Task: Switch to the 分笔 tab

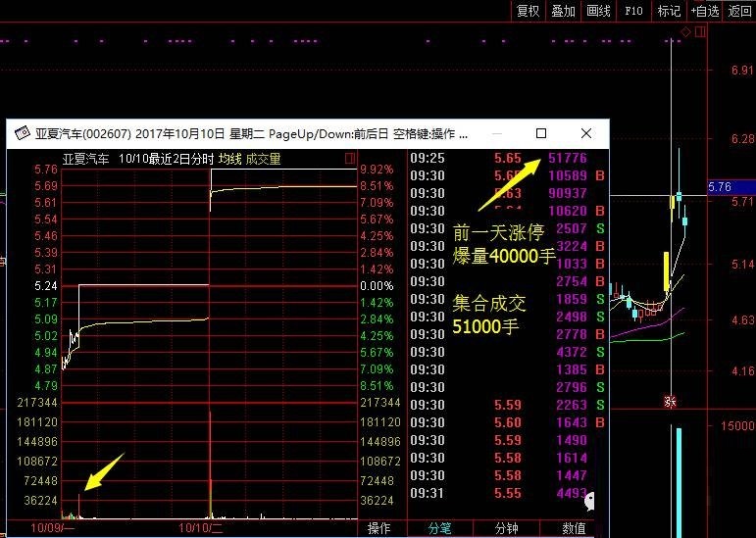Action: [439, 528]
